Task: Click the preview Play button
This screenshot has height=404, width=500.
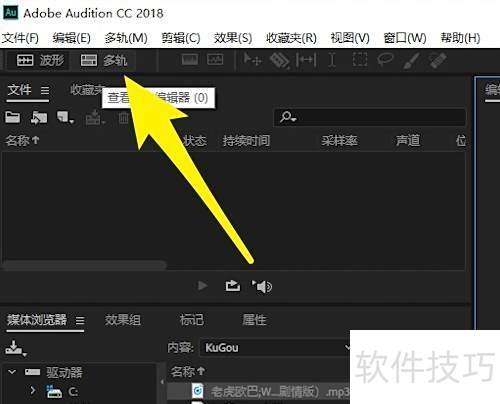Action: click(203, 286)
